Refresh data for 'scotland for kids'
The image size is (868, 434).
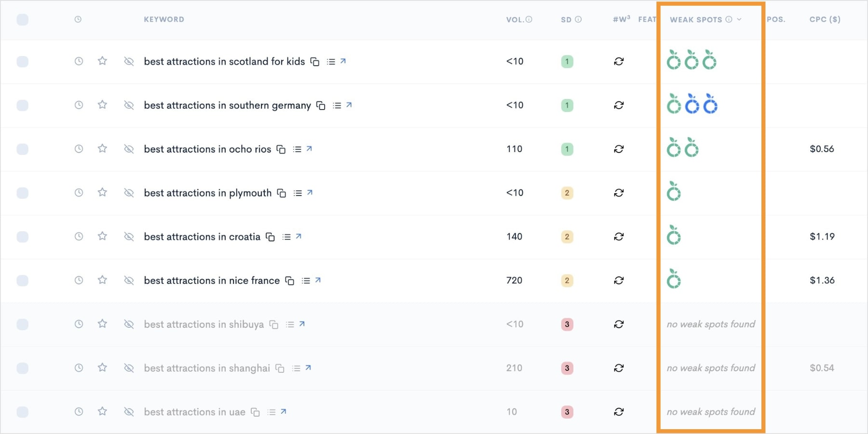tap(619, 61)
